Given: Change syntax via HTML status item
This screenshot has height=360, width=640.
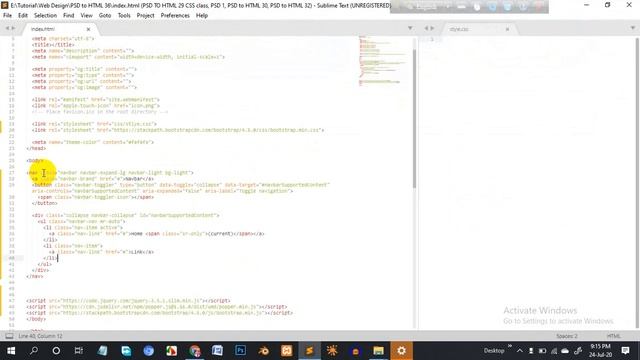Looking at the screenshot, I should click(613, 336).
